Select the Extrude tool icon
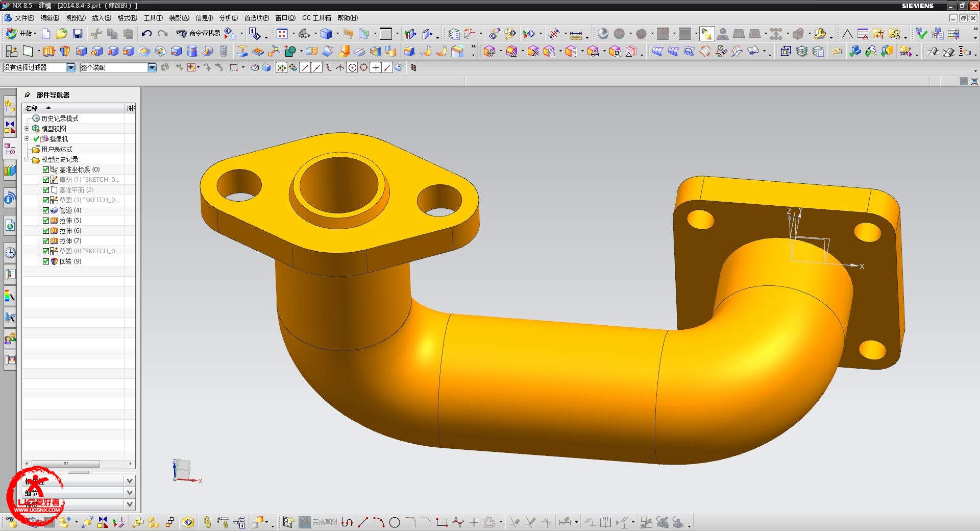The image size is (980, 531). click(x=49, y=51)
